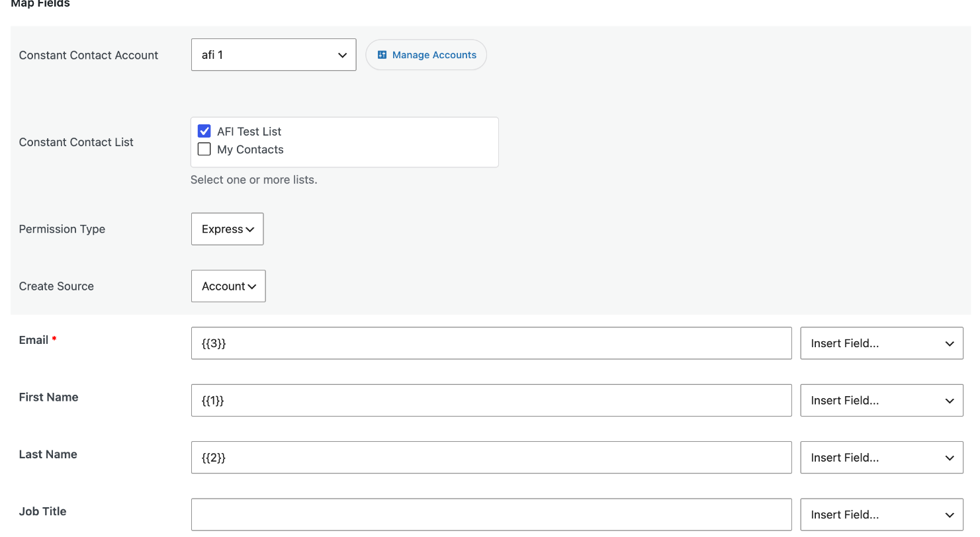Open the Permission Type Express dropdown
Image resolution: width=980 pixels, height=537 pixels.
tap(228, 229)
